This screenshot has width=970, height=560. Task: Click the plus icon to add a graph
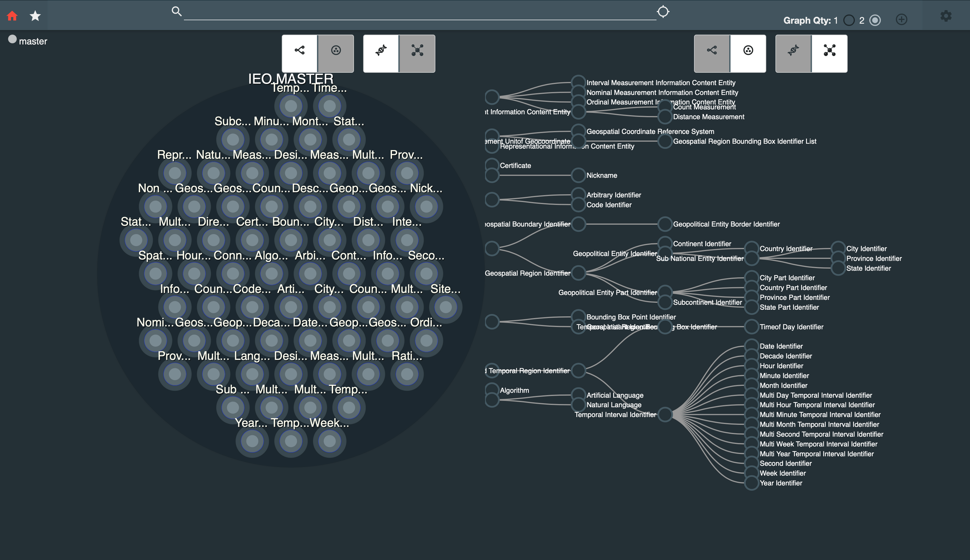point(902,19)
